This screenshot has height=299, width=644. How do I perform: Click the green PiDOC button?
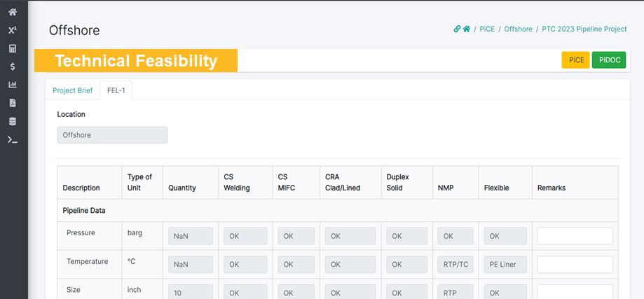[x=609, y=60]
